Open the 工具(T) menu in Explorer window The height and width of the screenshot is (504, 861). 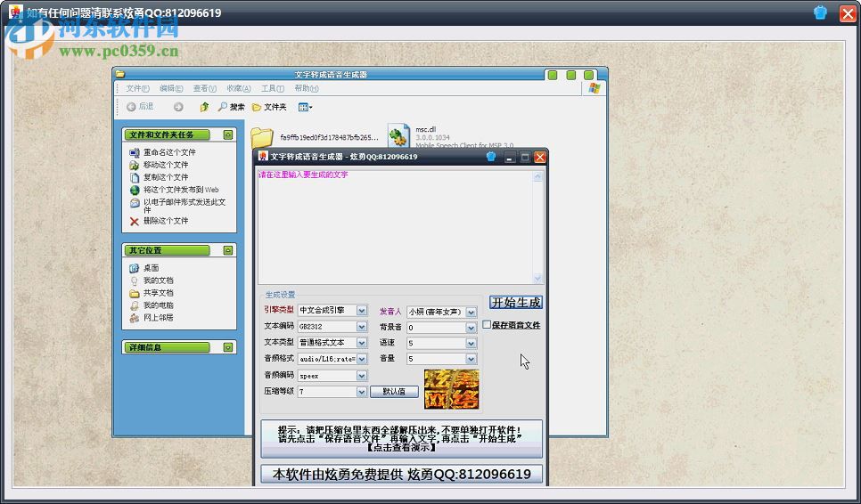point(273,88)
